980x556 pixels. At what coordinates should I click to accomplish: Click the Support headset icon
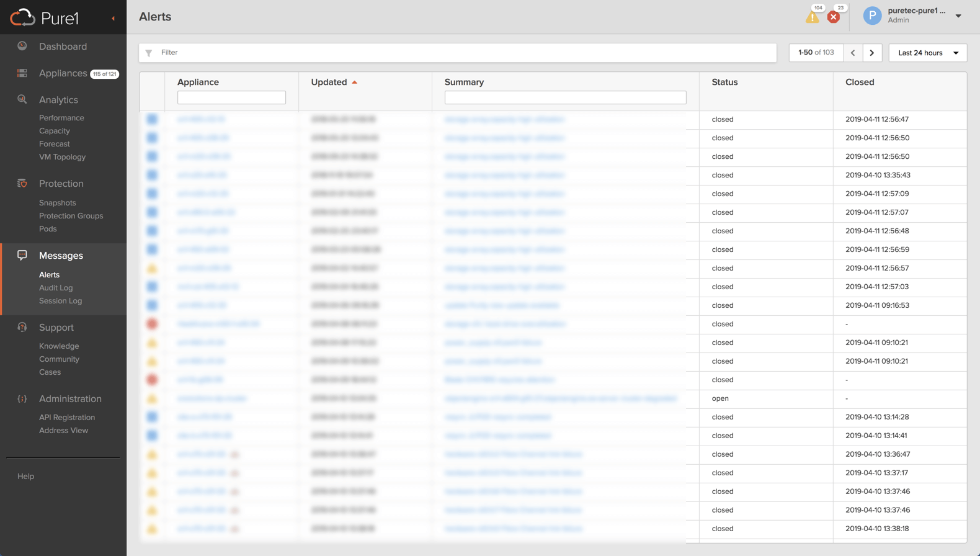(x=22, y=327)
